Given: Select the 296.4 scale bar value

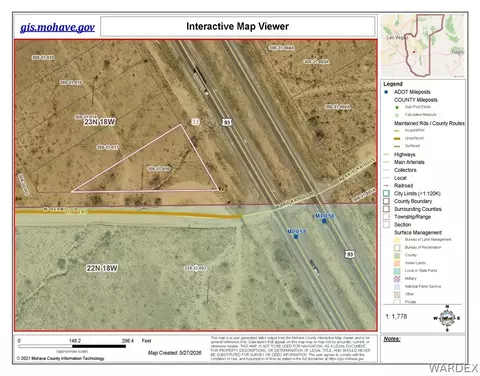Looking at the screenshot, I should (128, 341).
